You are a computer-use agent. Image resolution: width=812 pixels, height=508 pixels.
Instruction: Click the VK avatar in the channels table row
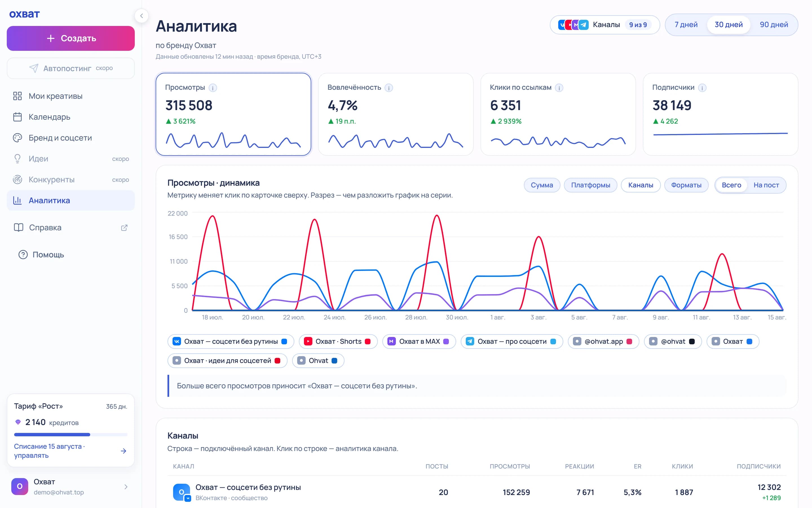coord(182,492)
